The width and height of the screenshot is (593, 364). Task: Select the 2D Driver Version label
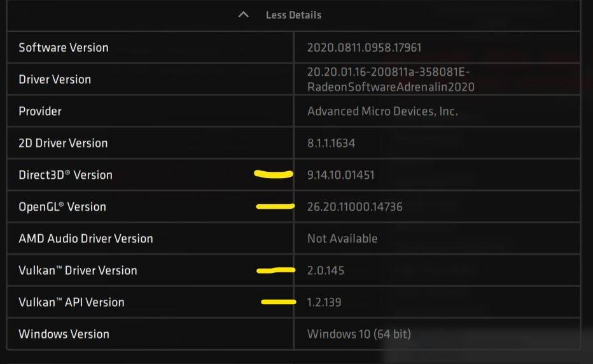tap(63, 143)
